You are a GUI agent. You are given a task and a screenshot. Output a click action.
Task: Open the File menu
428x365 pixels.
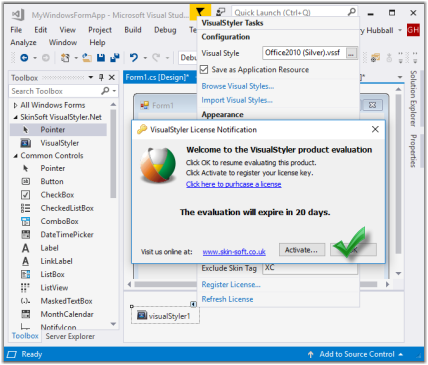(16, 30)
